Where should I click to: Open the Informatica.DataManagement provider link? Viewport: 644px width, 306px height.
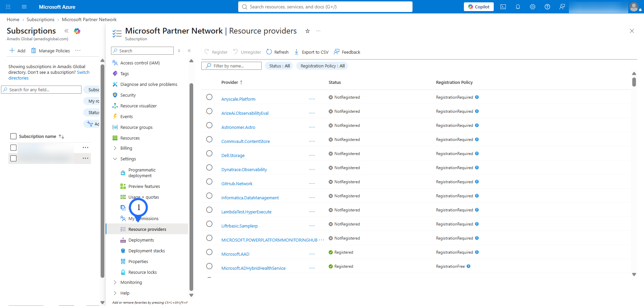(250, 198)
